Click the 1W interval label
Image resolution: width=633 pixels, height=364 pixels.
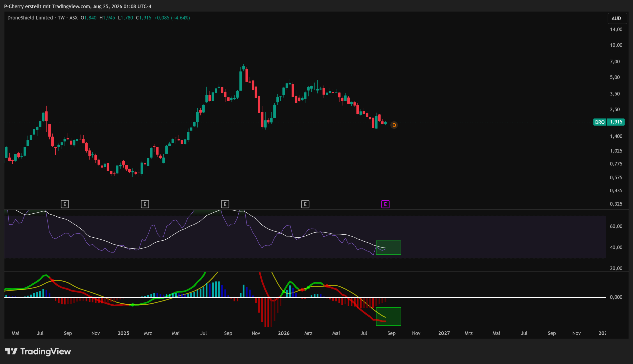click(61, 18)
